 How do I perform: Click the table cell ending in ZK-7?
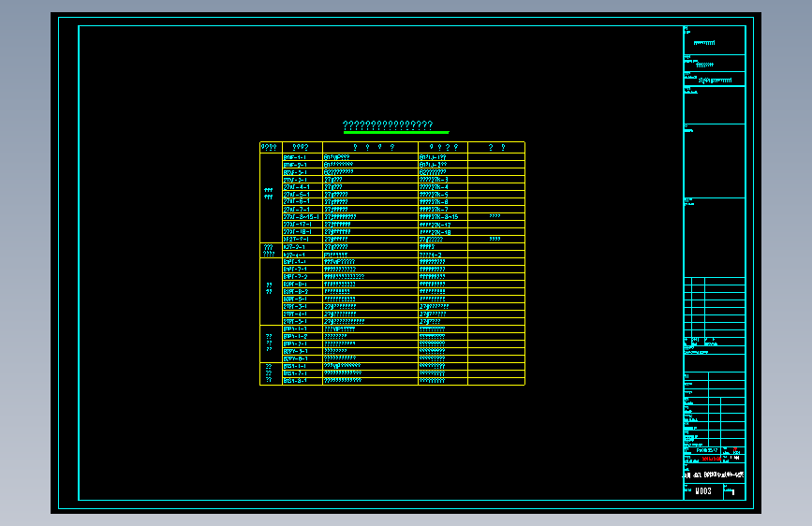443,210
